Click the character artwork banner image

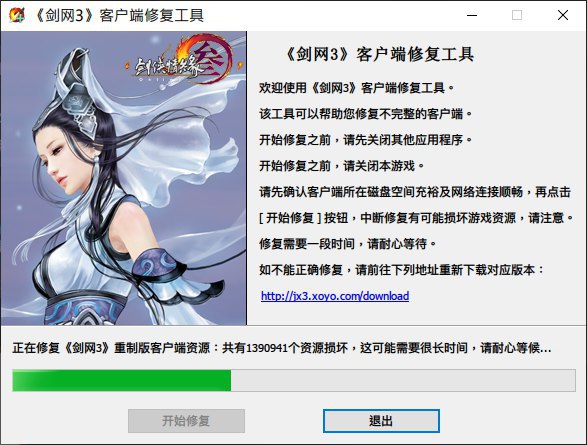(124, 178)
